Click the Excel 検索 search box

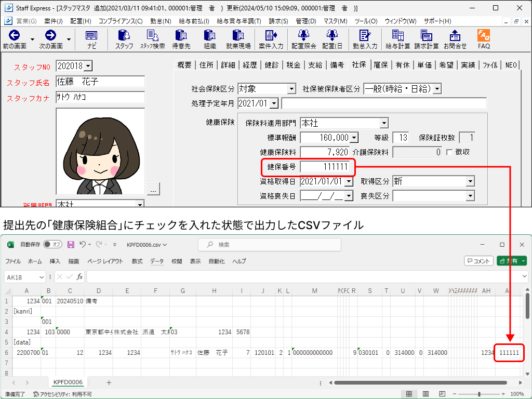point(270,244)
